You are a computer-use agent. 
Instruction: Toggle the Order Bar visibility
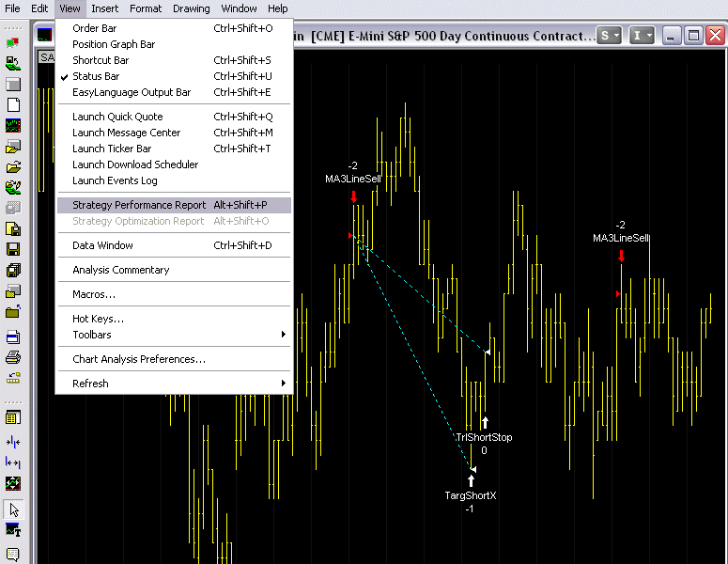(x=95, y=28)
